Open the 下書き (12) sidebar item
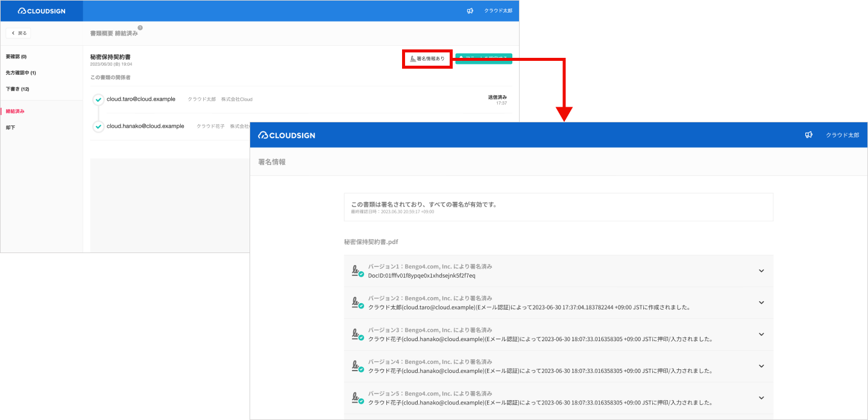The image size is (868, 420). [x=17, y=89]
